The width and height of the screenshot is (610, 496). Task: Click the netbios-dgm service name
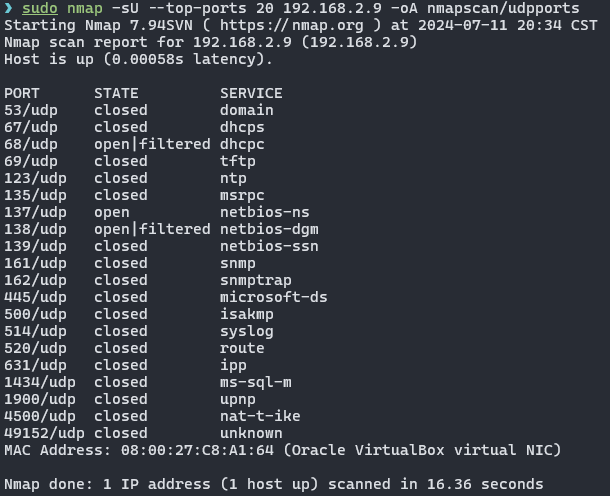(268, 229)
